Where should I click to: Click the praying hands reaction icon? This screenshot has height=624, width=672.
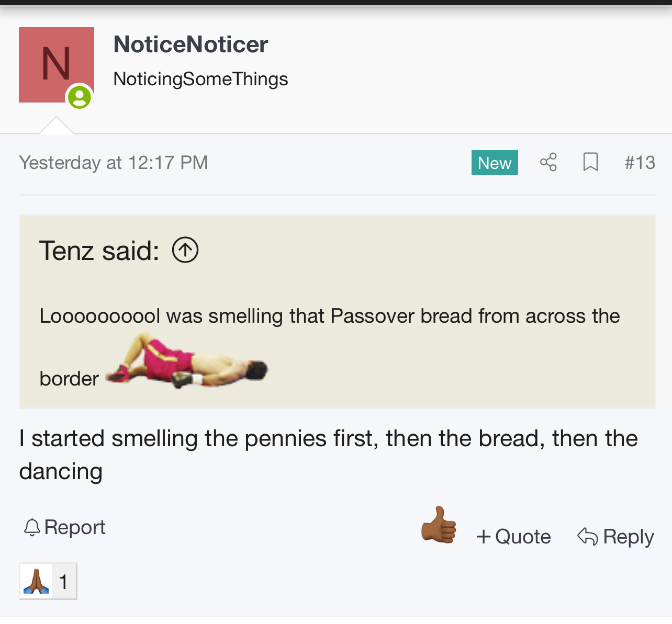coord(36,581)
